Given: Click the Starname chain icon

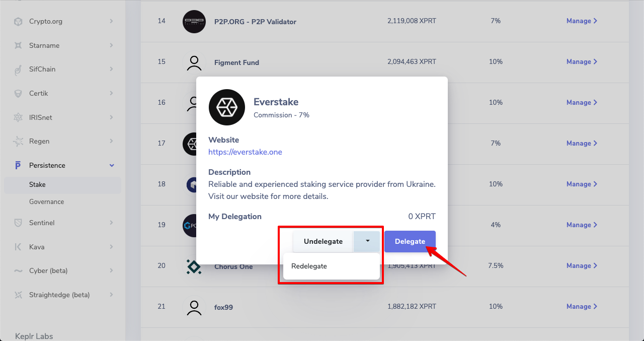Looking at the screenshot, I should 18,45.
